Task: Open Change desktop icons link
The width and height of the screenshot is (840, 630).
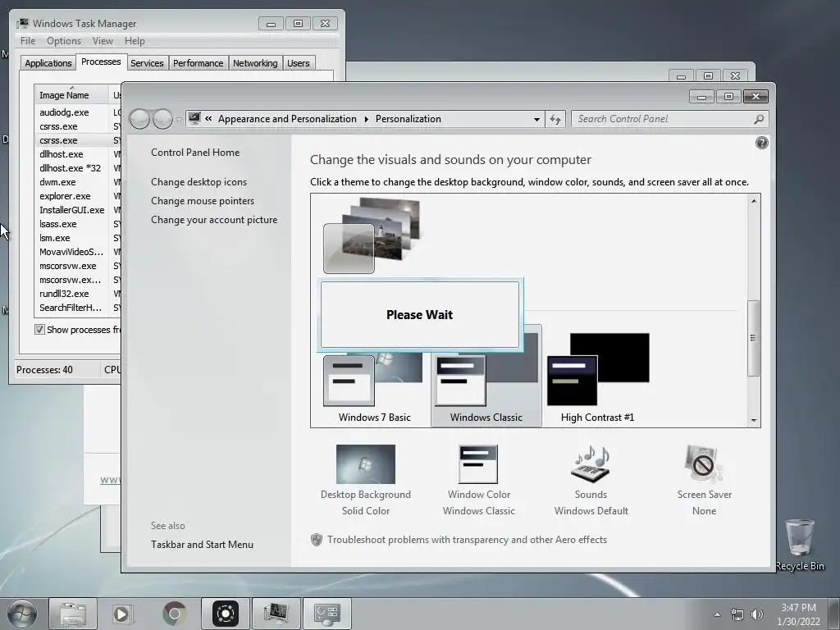Action: click(199, 181)
